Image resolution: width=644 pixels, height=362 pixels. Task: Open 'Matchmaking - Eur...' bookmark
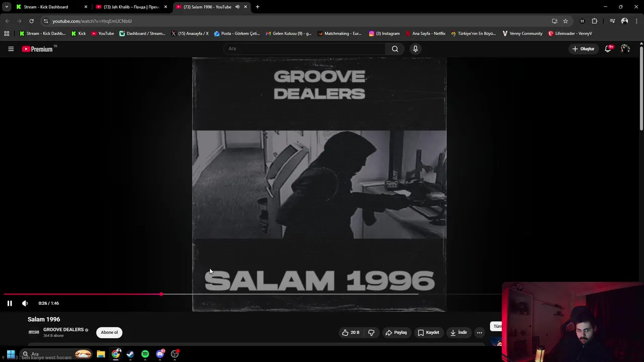(x=340, y=34)
